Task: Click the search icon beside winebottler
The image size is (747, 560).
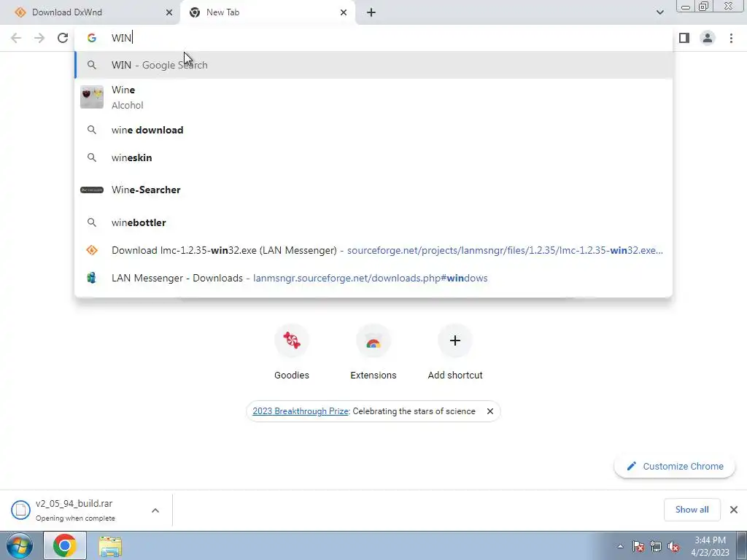Action: pyautogui.click(x=92, y=222)
